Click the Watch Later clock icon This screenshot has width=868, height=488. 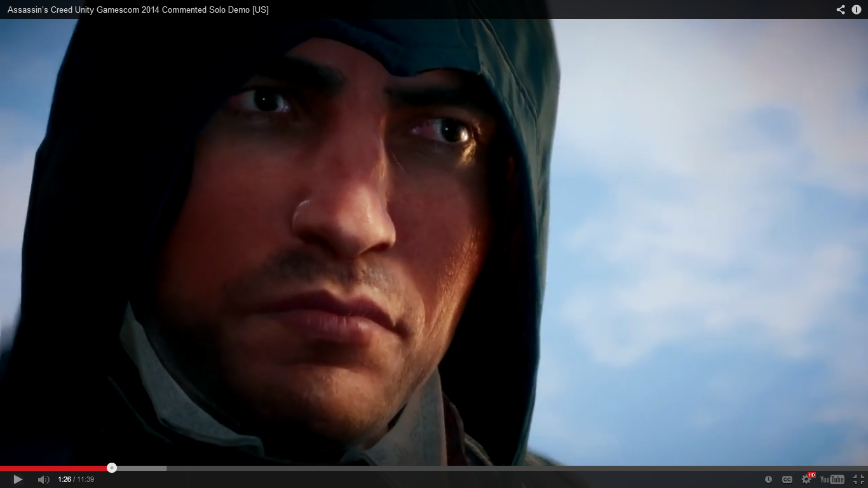(x=768, y=479)
